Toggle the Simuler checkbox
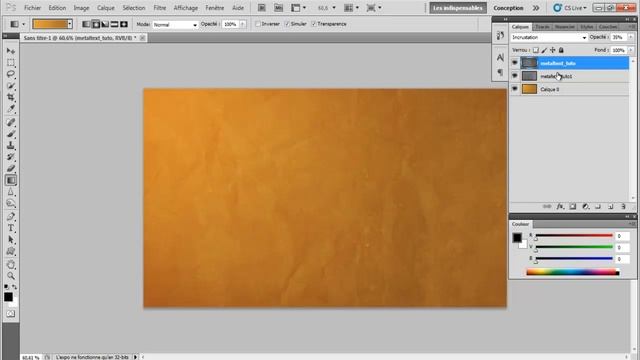 [x=287, y=24]
